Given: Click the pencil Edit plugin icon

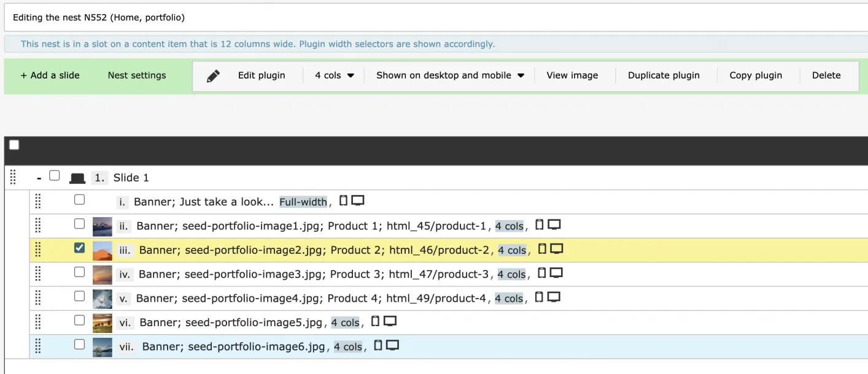Looking at the screenshot, I should (212, 75).
